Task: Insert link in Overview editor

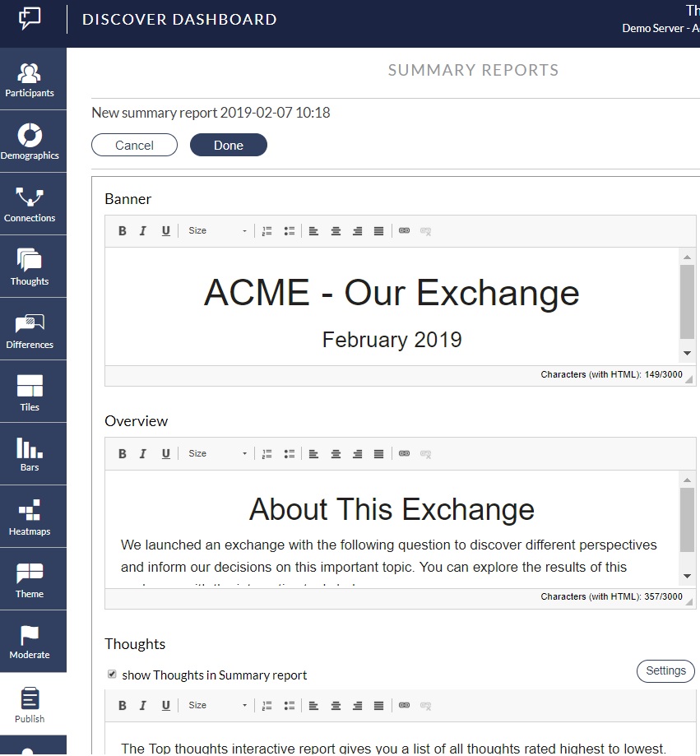Action: click(404, 454)
